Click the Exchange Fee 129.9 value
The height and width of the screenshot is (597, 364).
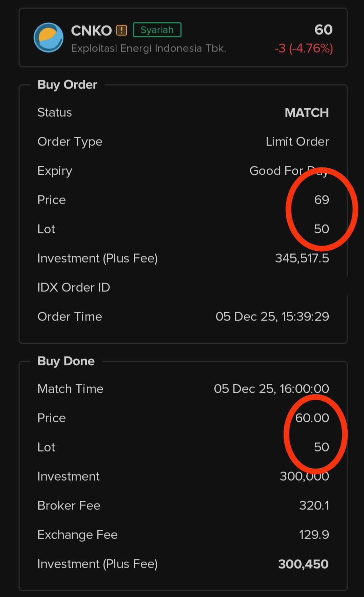[314, 535]
